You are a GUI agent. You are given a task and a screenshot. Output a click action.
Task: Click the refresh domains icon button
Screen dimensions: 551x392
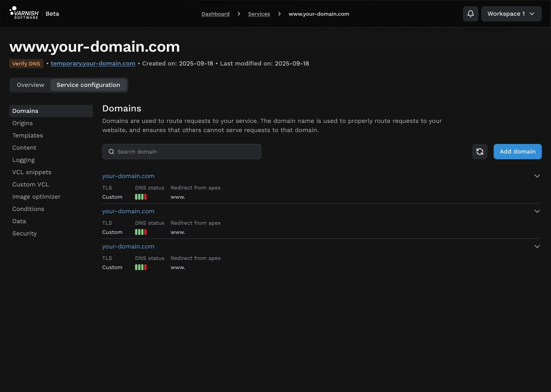479,152
